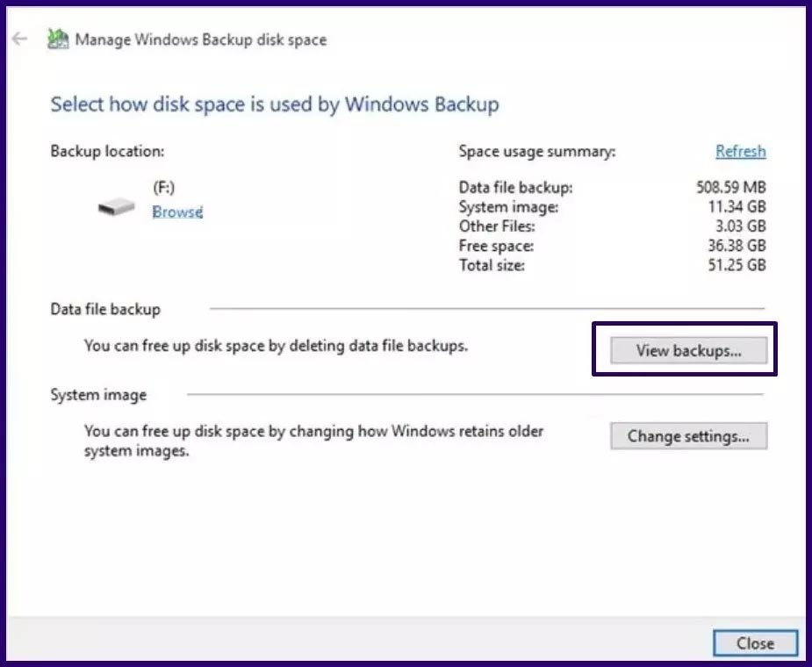Click the 'Data file backup' section header
This screenshot has width=812, height=667.
pos(105,309)
